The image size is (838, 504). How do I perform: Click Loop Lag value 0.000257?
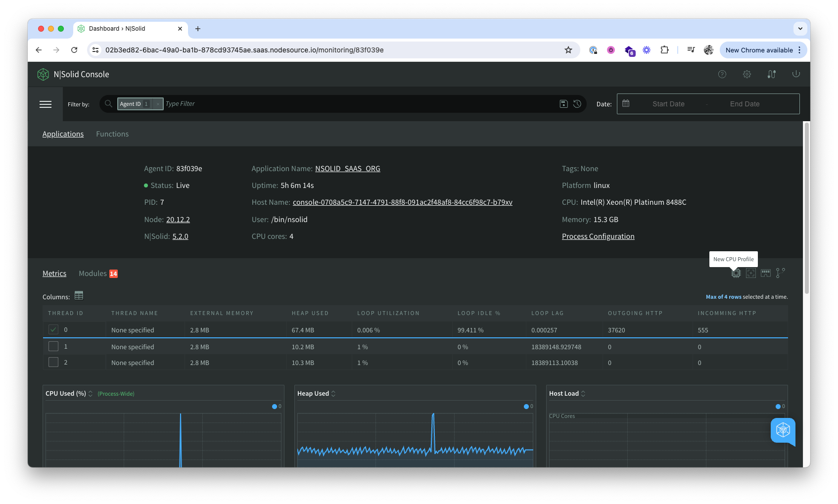(544, 330)
